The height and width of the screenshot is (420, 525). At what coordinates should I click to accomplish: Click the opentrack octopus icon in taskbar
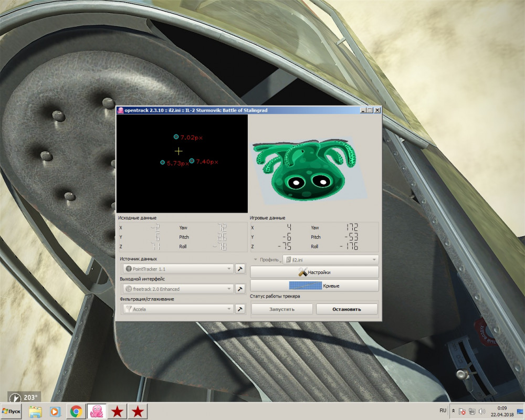click(x=97, y=412)
